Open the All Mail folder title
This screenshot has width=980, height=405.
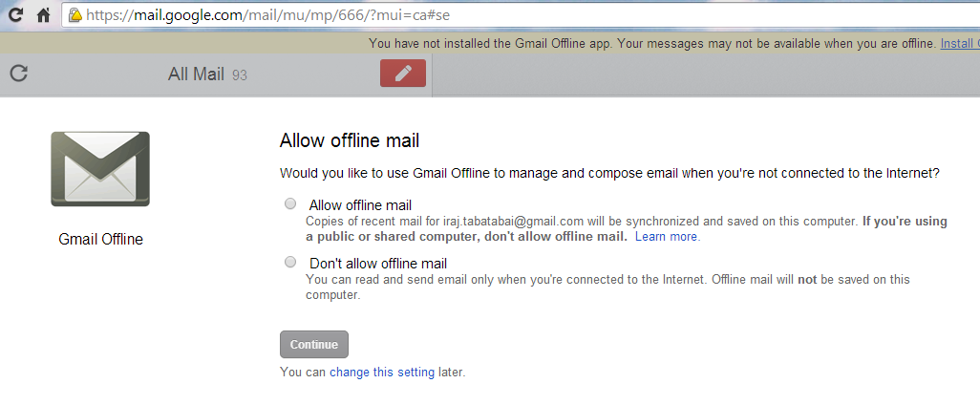pyautogui.click(x=196, y=75)
